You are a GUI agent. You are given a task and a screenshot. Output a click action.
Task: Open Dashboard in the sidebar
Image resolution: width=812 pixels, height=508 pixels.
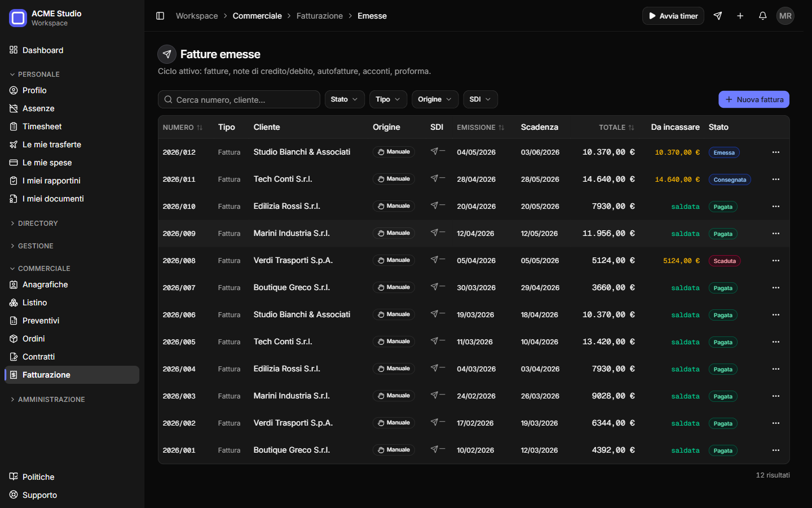[72, 50]
